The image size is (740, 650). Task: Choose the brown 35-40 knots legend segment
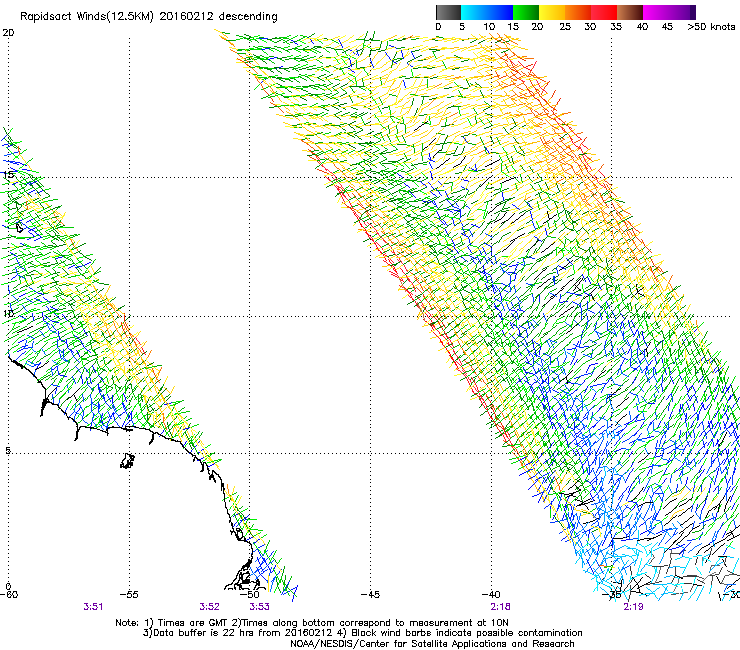630,12
